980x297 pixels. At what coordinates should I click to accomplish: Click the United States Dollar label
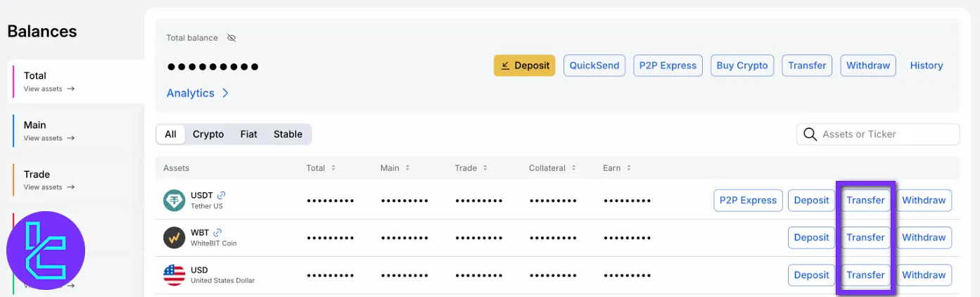(223, 281)
